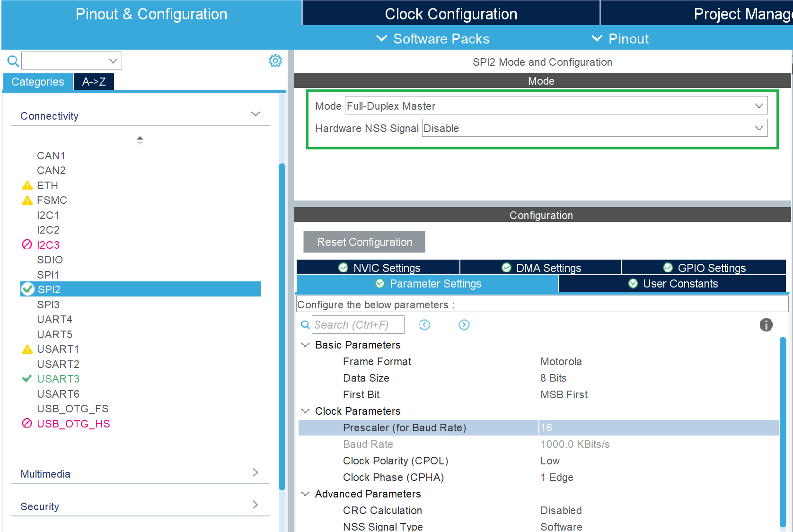This screenshot has width=793, height=532.
Task: Click the I2C3 disabled conflict icon
Action: (x=27, y=245)
